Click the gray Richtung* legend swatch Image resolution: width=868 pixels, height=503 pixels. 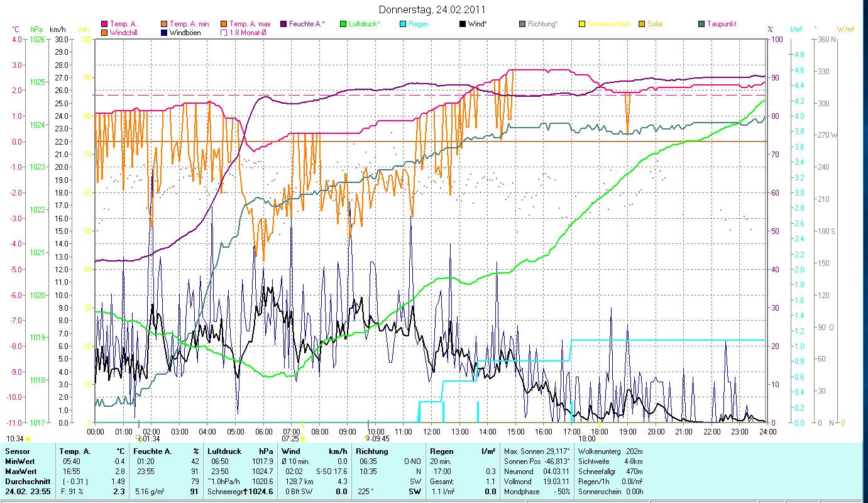522,24
